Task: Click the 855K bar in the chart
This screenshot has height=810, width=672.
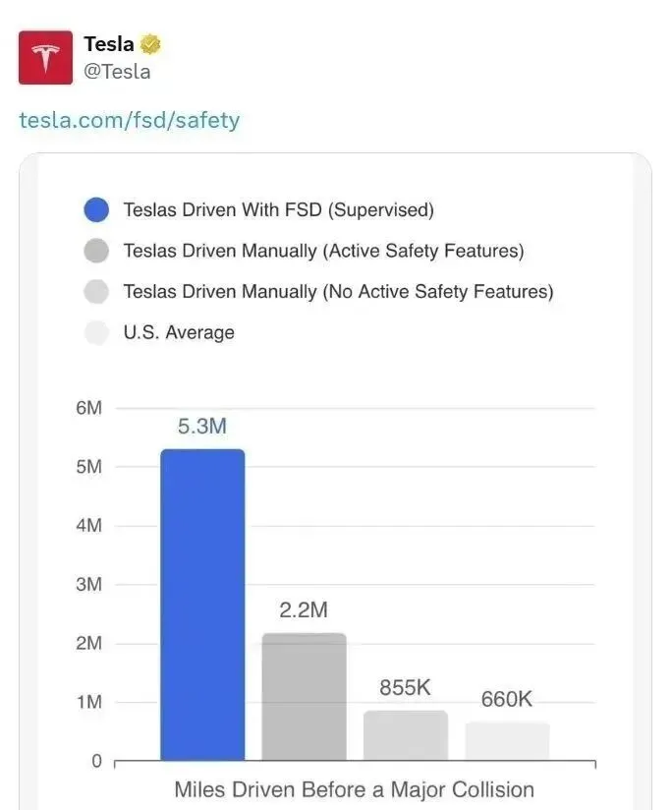Action: coord(405,735)
